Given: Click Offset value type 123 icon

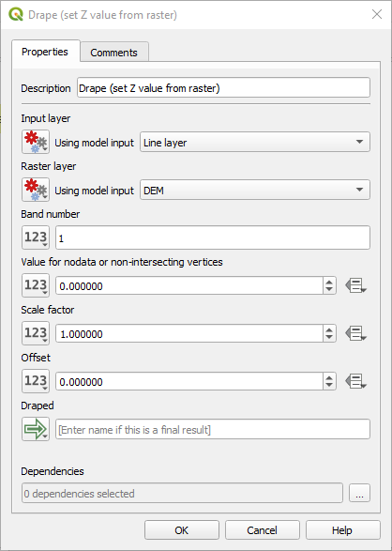Looking at the screenshot, I should tap(36, 381).
